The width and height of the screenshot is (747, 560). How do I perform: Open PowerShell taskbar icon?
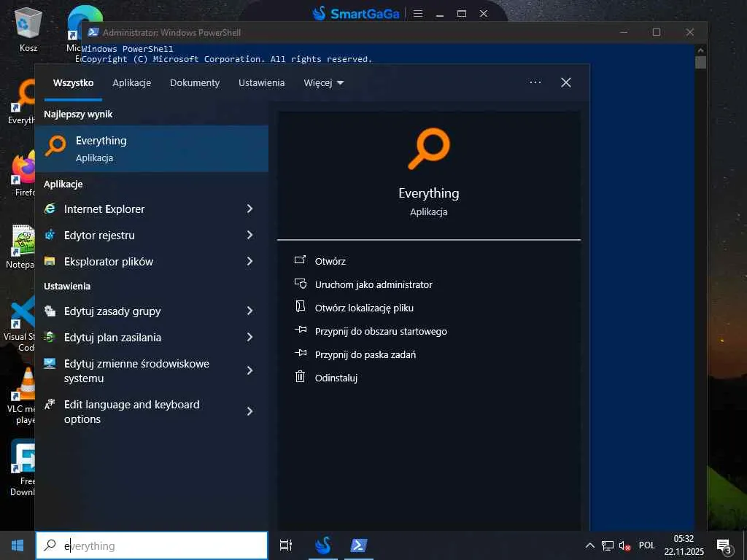click(x=359, y=545)
